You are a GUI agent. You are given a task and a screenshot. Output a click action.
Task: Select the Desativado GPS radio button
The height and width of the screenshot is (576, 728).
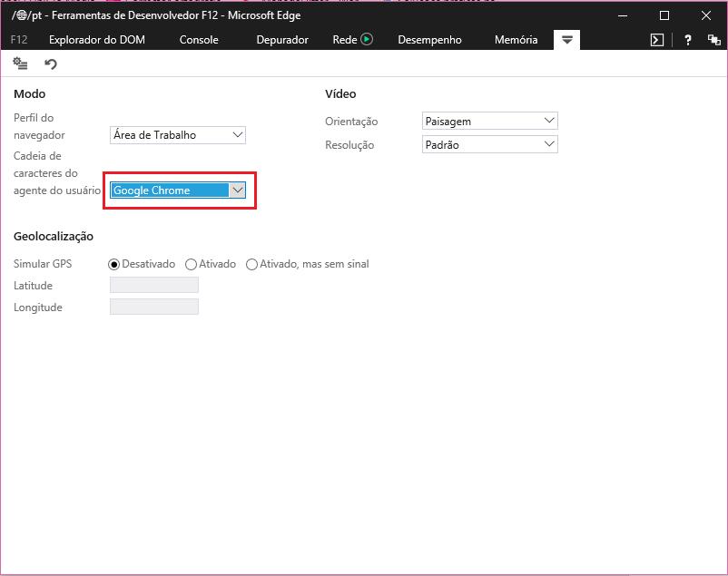114,264
